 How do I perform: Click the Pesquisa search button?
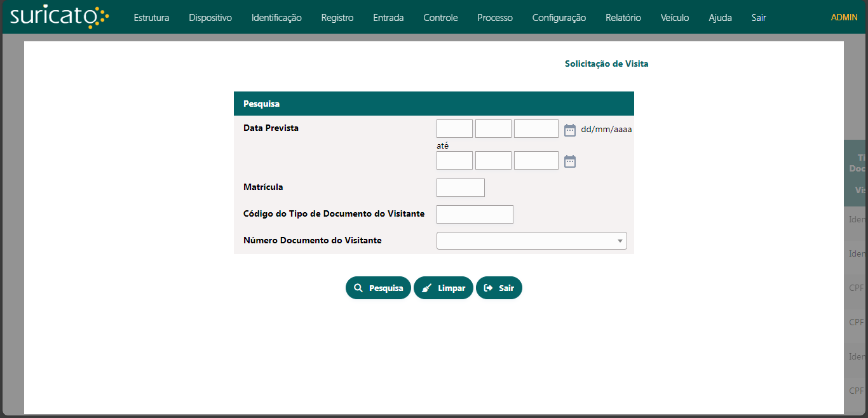coord(378,288)
